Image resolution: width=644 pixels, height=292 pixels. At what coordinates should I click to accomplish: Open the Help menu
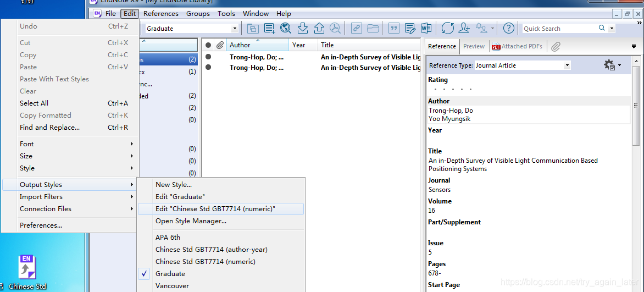(x=284, y=13)
